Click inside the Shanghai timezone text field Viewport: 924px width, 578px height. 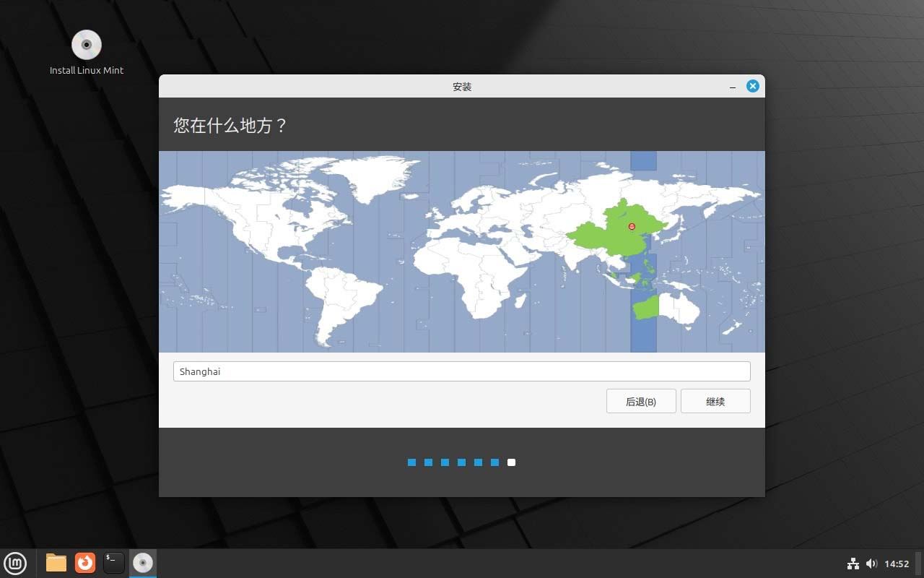pos(462,371)
